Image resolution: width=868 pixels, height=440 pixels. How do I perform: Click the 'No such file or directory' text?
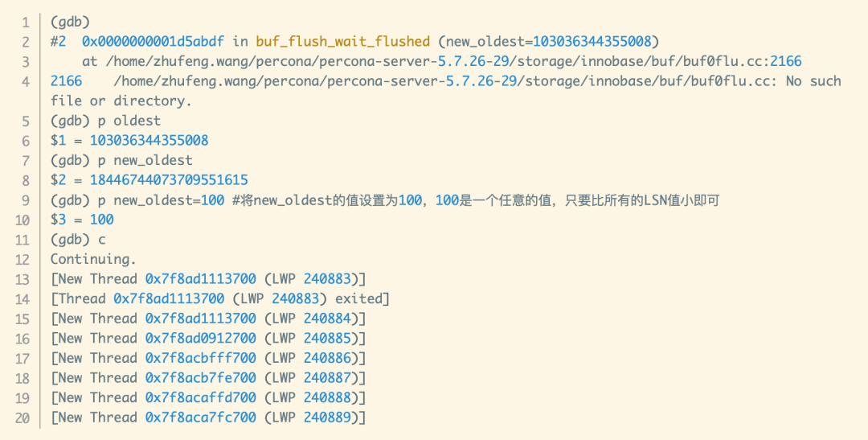click(x=445, y=91)
